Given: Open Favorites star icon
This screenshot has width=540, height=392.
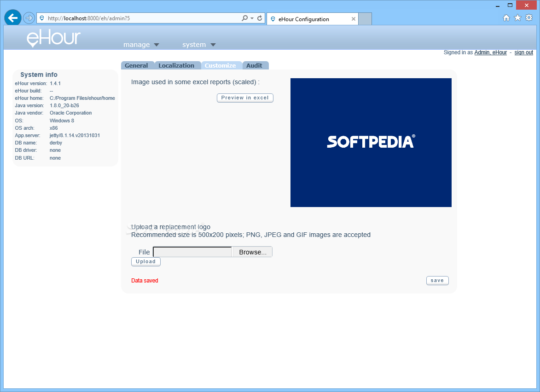Looking at the screenshot, I should (x=517, y=18).
